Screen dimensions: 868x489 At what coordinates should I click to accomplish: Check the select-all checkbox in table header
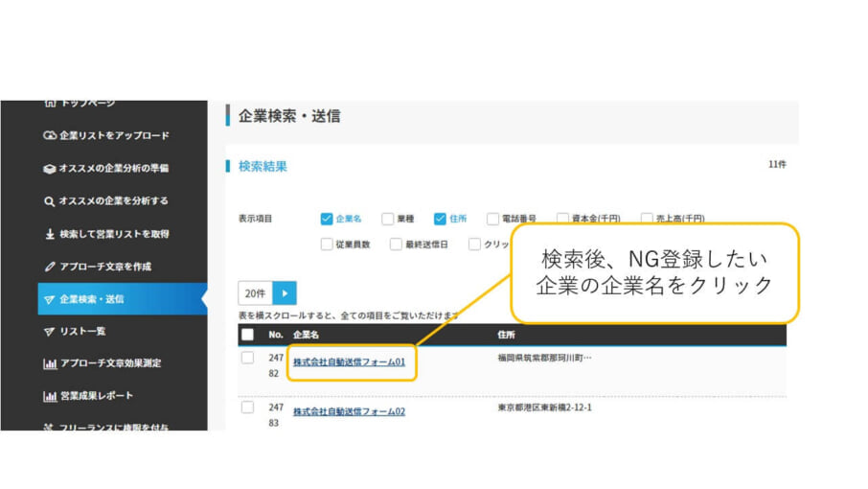coord(248,335)
